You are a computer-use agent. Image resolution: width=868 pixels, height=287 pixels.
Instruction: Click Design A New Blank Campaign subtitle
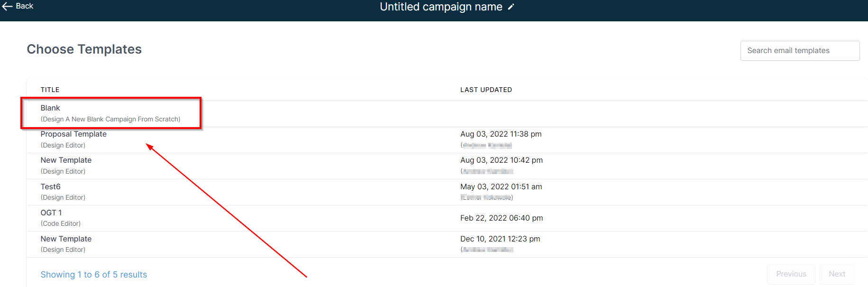pyautogui.click(x=110, y=120)
